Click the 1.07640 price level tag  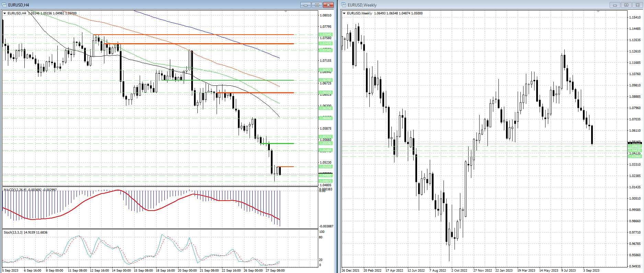[x=325, y=35]
